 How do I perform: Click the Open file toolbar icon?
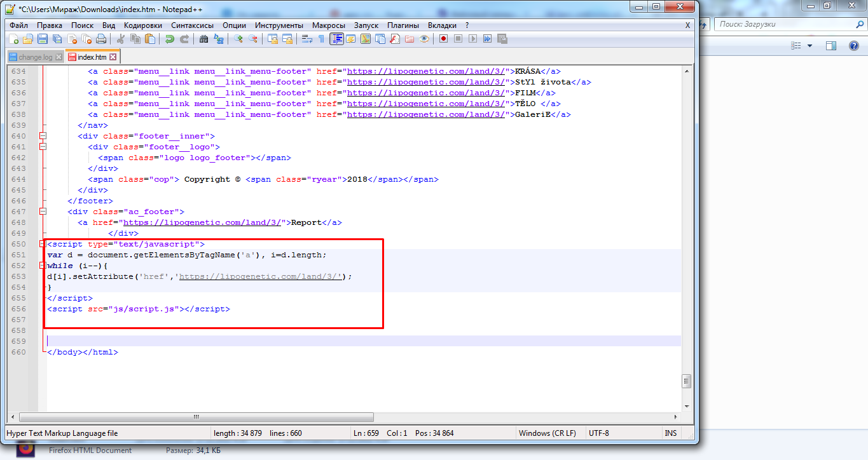[28, 39]
